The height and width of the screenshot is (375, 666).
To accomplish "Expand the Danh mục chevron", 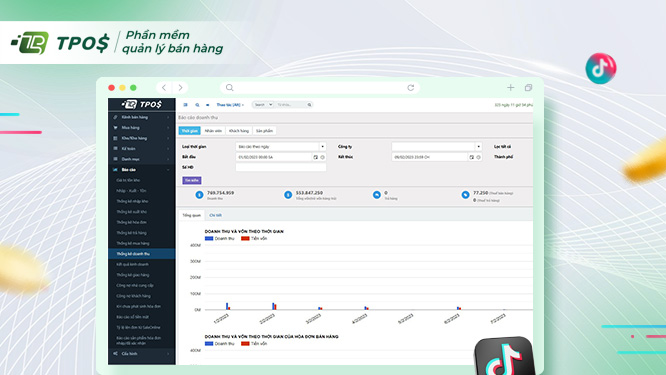I will (168, 159).
